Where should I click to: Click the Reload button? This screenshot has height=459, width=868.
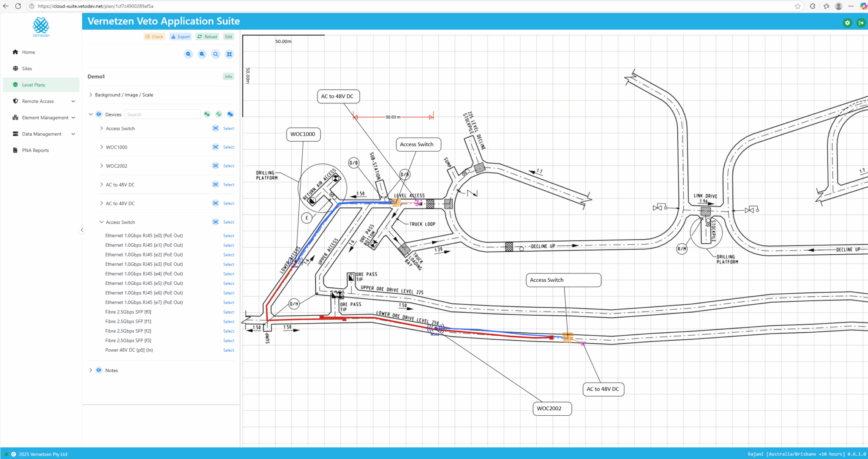[x=207, y=36]
